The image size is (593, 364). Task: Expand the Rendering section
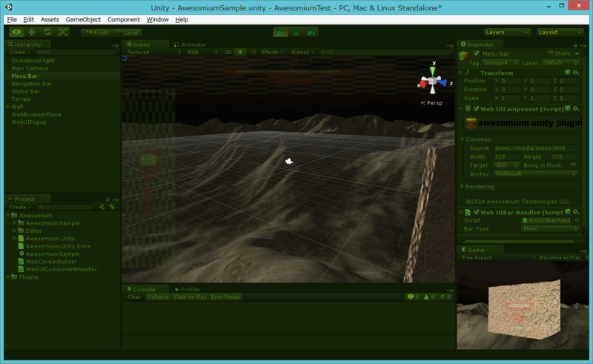pyautogui.click(x=462, y=187)
